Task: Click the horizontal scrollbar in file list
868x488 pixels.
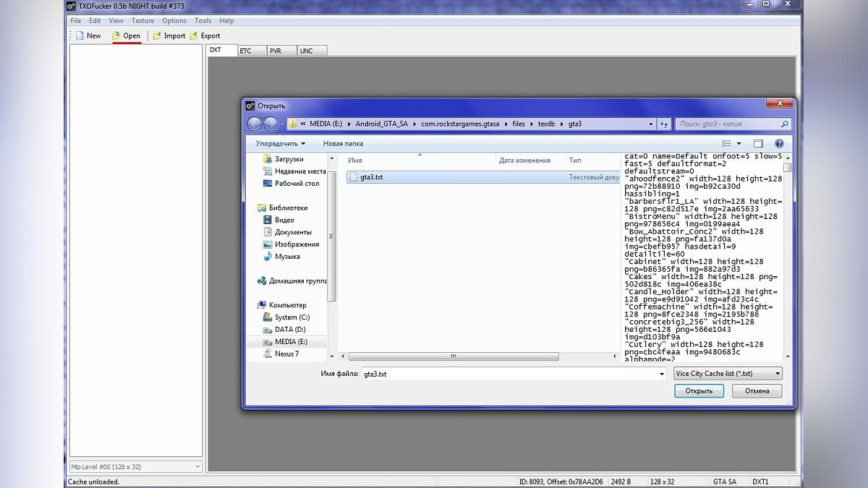Action: (x=454, y=356)
